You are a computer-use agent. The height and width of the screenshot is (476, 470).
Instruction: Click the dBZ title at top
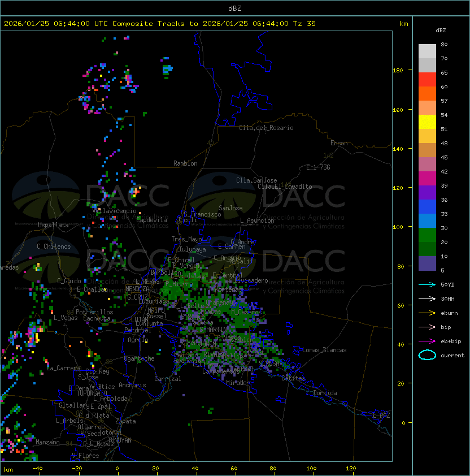[x=235, y=8]
